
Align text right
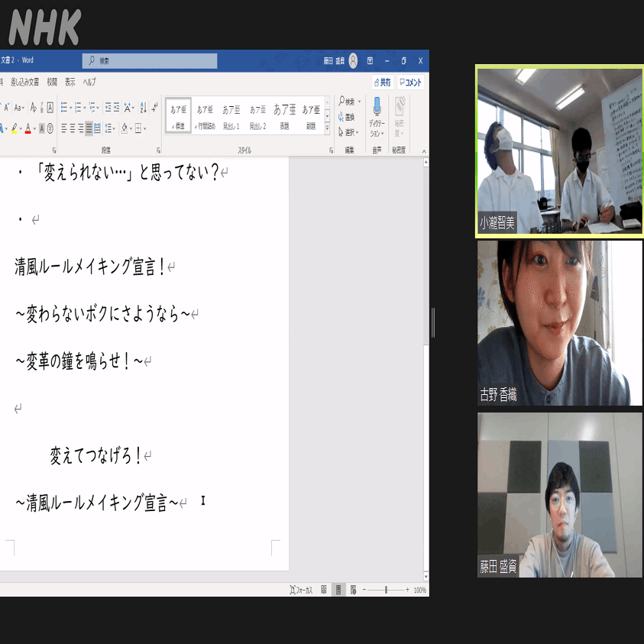pyautogui.click(x=80, y=129)
